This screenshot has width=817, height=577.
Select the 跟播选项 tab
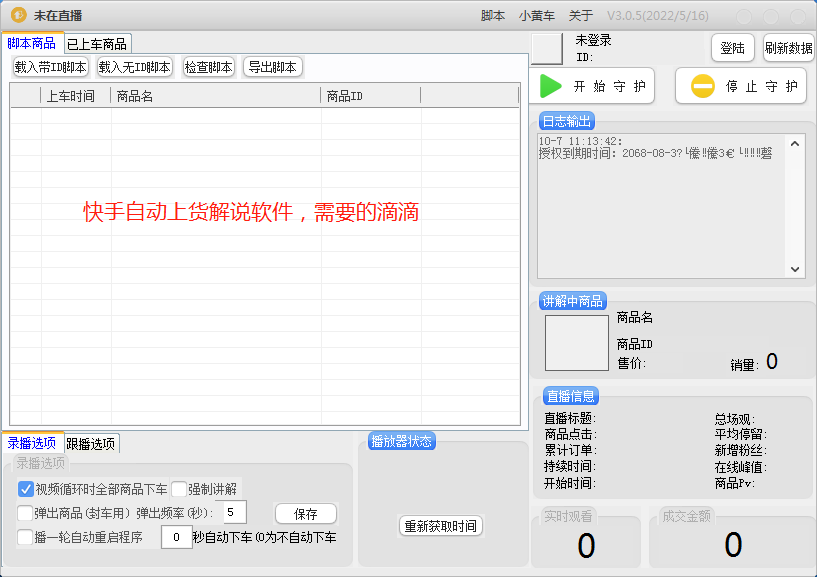(91, 444)
